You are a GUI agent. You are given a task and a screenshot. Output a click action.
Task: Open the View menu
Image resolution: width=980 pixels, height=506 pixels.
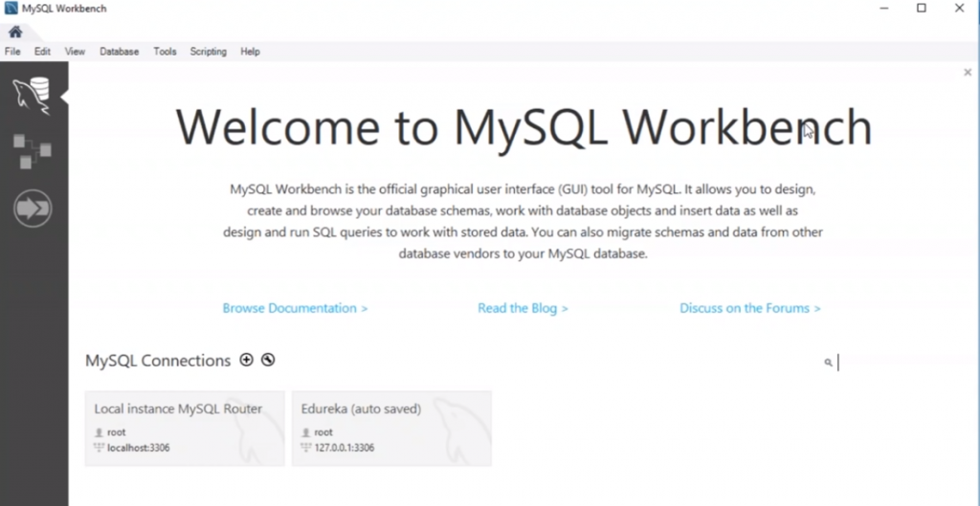click(75, 52)
